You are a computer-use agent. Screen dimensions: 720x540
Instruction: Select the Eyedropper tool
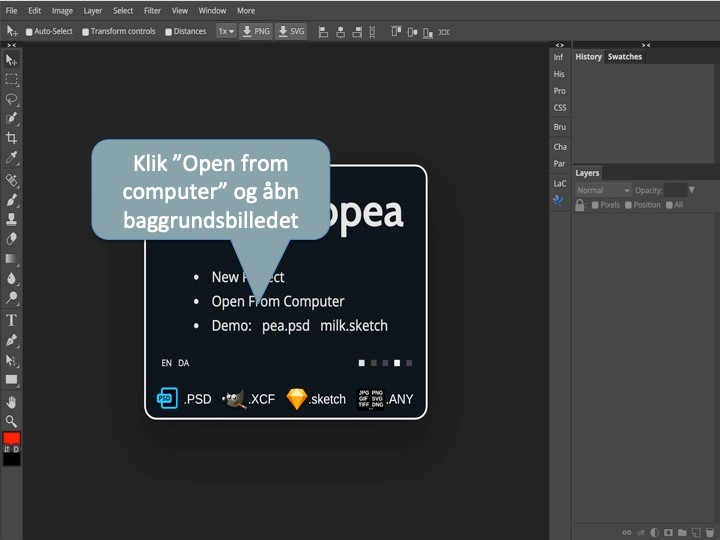[x=11, y=158]
